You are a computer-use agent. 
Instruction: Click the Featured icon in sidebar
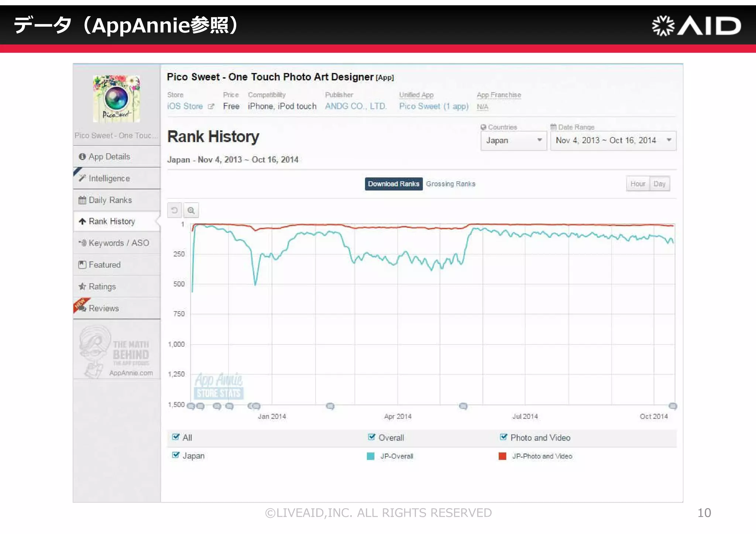coord(82,265)
